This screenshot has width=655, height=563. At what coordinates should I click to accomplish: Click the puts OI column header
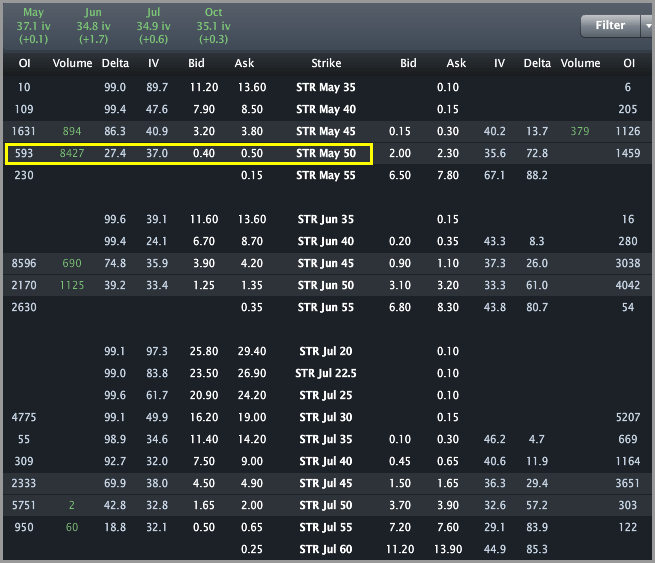pos(629,63)
